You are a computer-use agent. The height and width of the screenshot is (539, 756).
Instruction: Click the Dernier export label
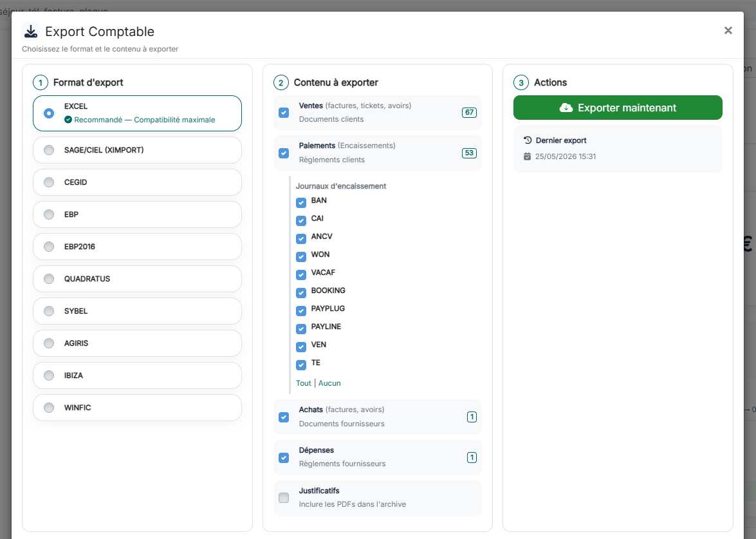(561, 140)
